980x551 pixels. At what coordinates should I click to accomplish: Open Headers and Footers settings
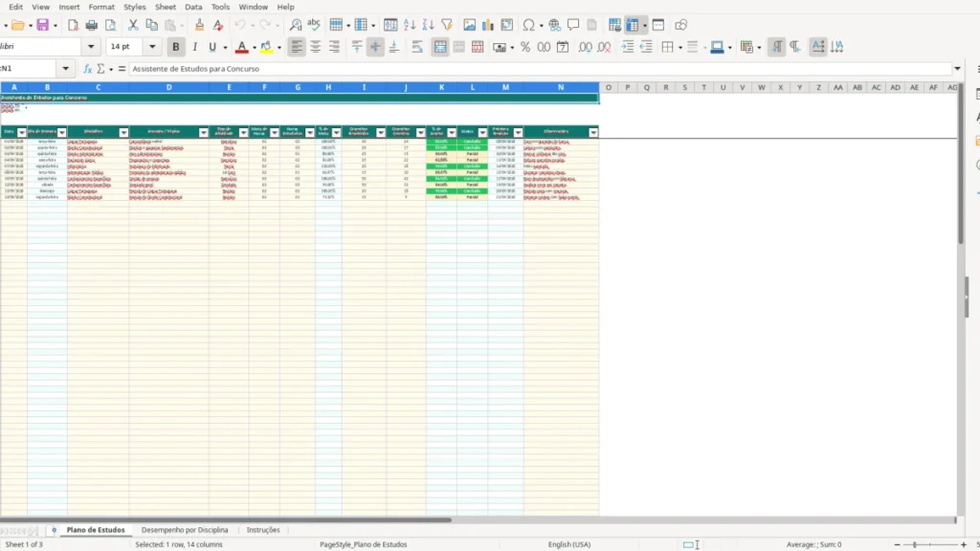tap(591, 25)
